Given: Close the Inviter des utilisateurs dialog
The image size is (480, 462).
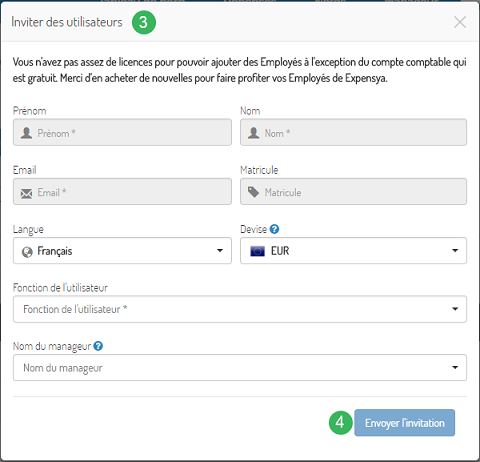Looking at the screenshot, I should pyautogui.click(x=460, y=22).
